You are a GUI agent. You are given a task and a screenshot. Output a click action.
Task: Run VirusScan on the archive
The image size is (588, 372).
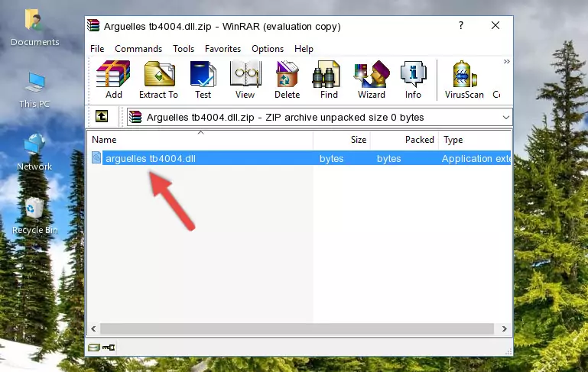pos(464,79)
